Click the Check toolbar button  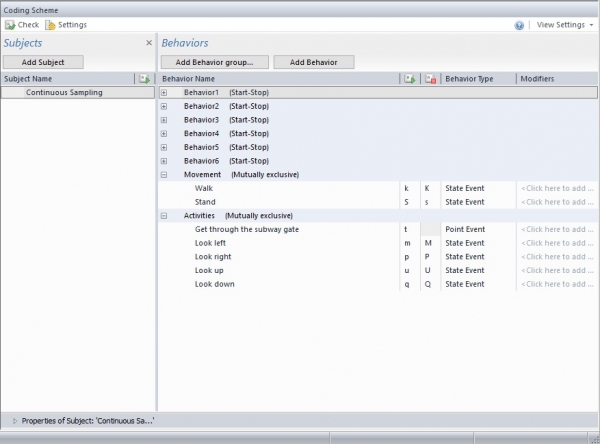pyautogui.click(x=22, y=25)
